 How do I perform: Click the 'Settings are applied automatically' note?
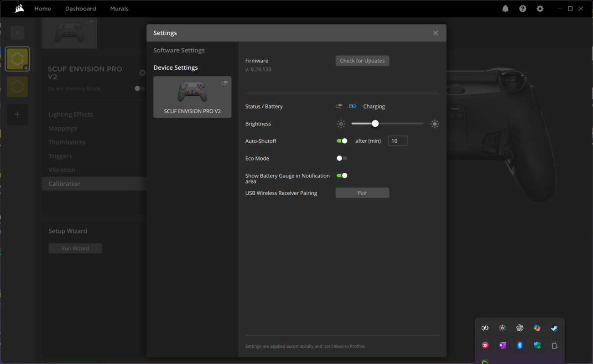tap(305, 346)
